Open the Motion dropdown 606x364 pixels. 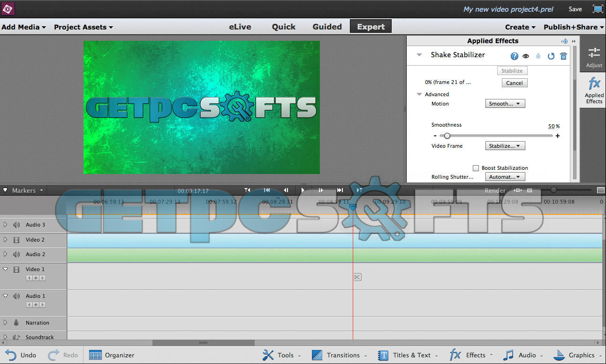tap(505, 104)
